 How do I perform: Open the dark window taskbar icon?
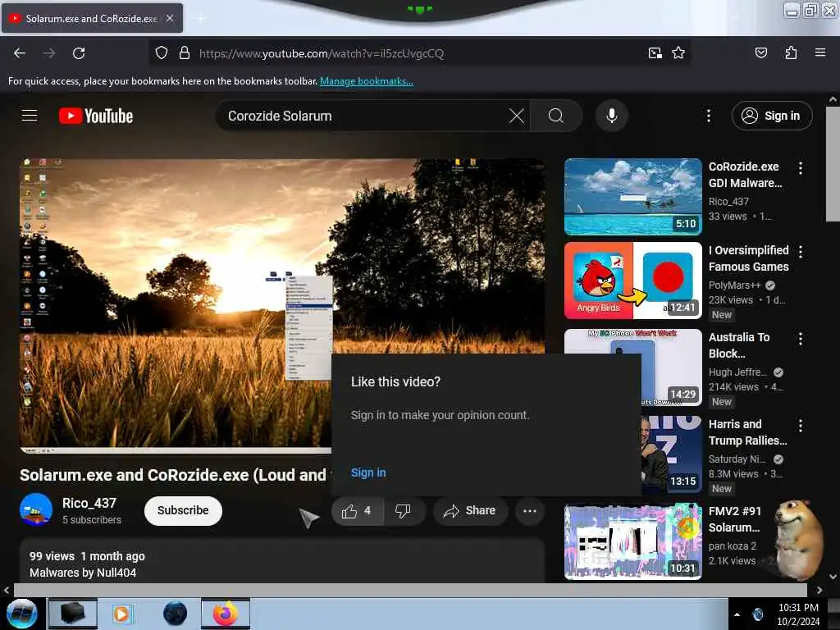pyautogui.click(x=73, y=614)
